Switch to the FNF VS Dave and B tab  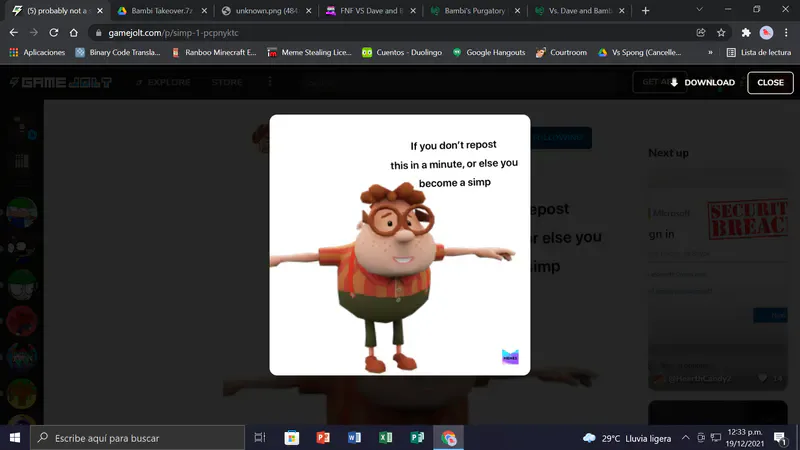coord(371,11)
